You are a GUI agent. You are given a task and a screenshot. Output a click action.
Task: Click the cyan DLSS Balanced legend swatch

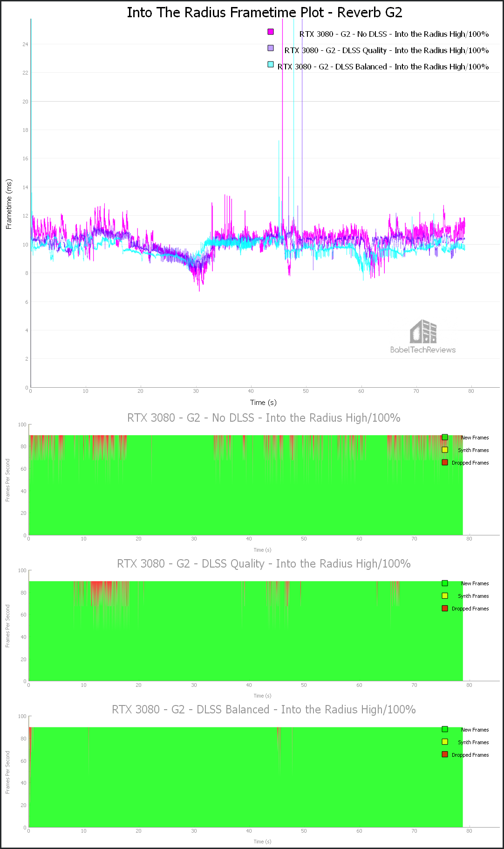pos(271,64)
